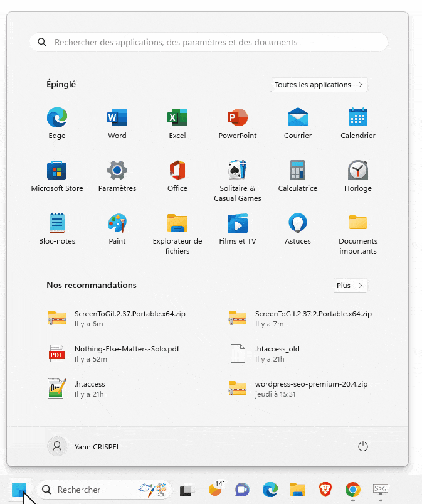This screenshot has height=504, width=422.
Task: Click the taskbar Rechercher search box
Action: (x=104, y=490)
